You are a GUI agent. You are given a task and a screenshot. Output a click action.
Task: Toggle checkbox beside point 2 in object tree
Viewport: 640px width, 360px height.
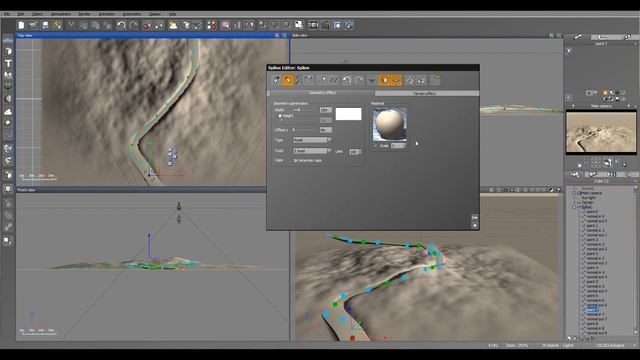pos(583,240)
